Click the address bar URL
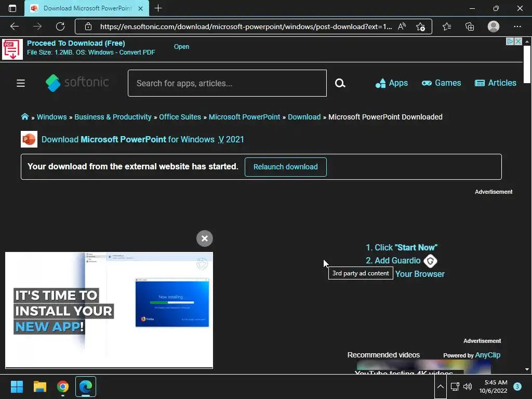The width and height of the screenshot is (532, 399). pyautogui.click(x=246, y=26)
